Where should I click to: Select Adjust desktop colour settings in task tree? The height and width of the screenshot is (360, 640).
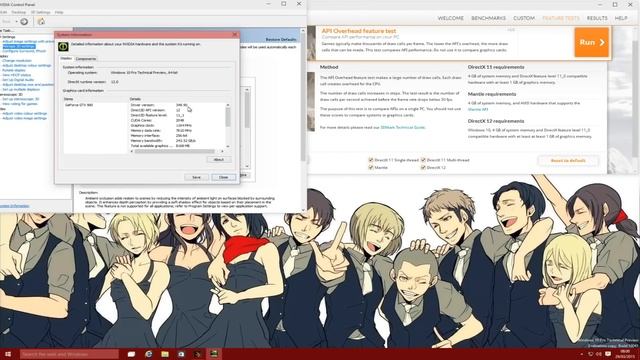27,65
